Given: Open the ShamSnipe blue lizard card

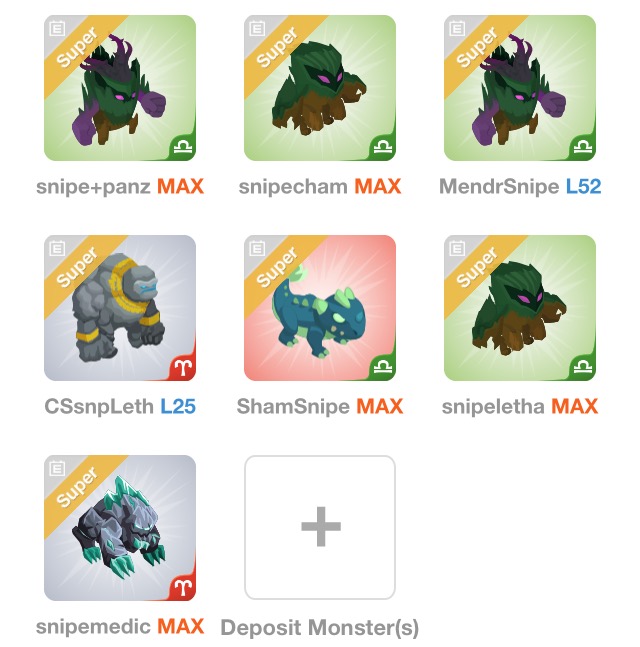Looking at the screenshot, I should (320, 308).
